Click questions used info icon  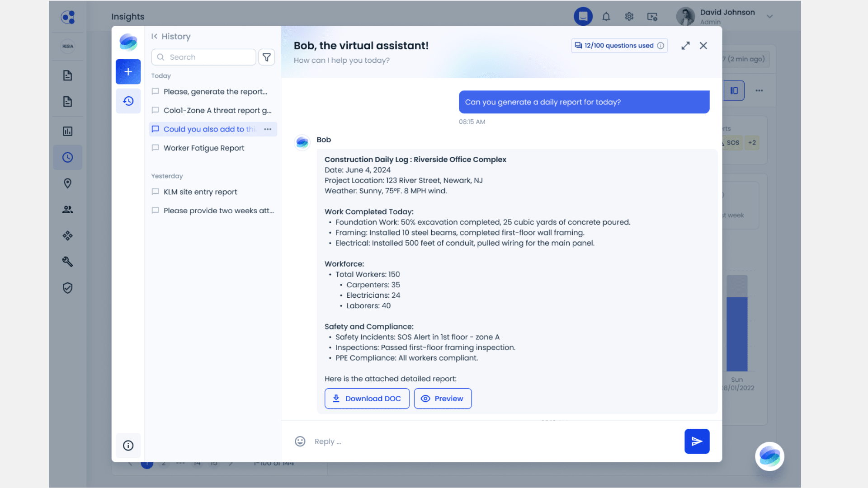coord(660,46)
